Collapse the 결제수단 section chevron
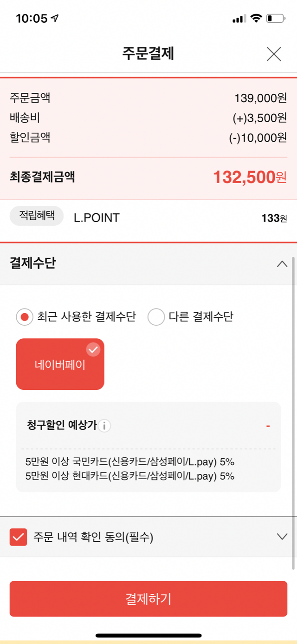 pyautogui.click(x=282, y=264)
